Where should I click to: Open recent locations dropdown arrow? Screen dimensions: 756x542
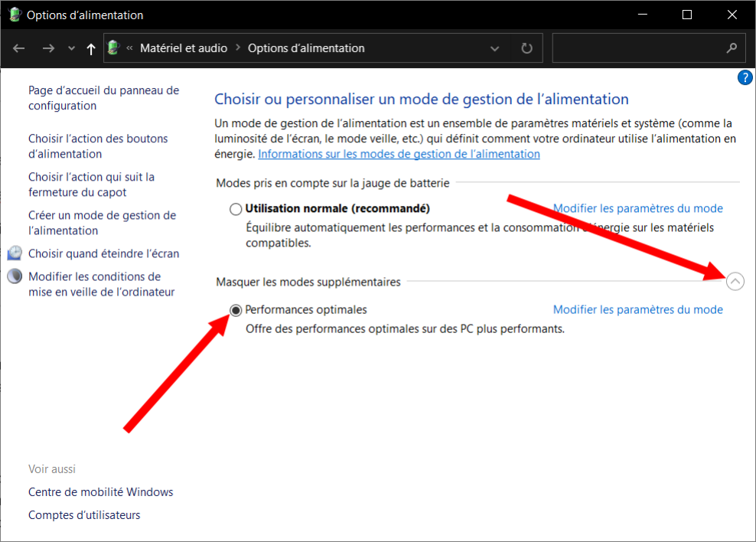click(72, 48)
